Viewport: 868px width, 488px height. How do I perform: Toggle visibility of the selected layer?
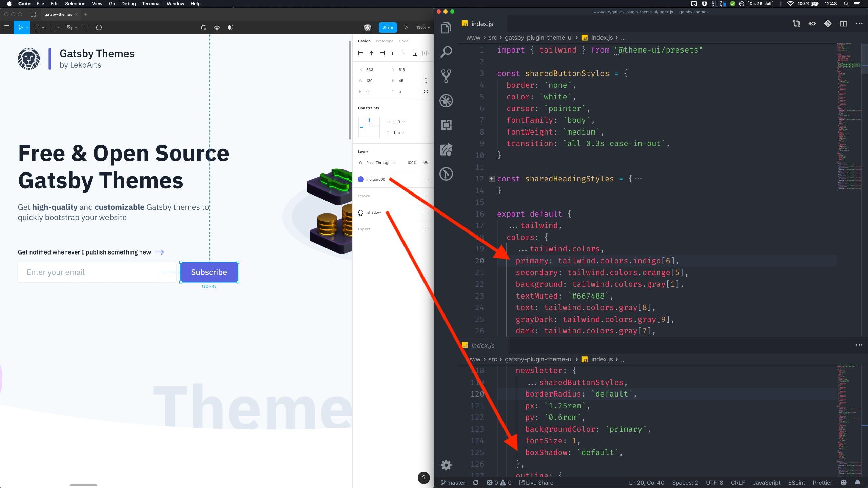click(x=426, y=162)
